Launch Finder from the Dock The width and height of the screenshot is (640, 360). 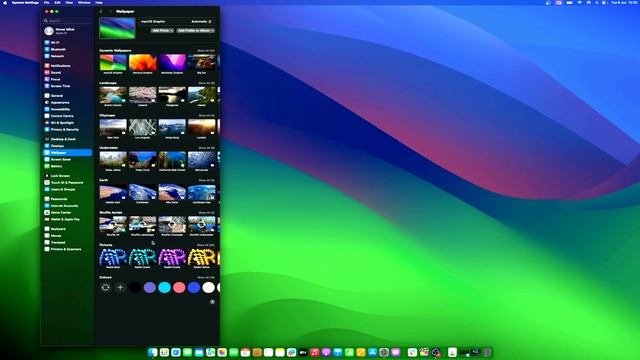(x=153, y=352)
